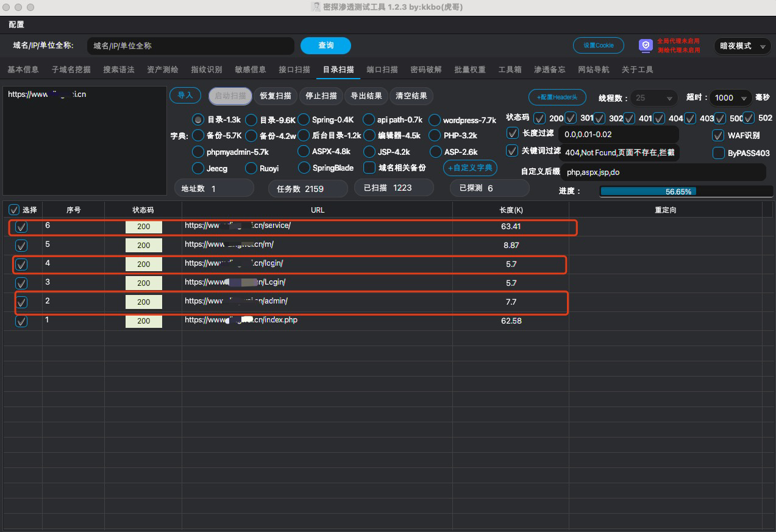Click the 导出结果 button

(366, 96)
